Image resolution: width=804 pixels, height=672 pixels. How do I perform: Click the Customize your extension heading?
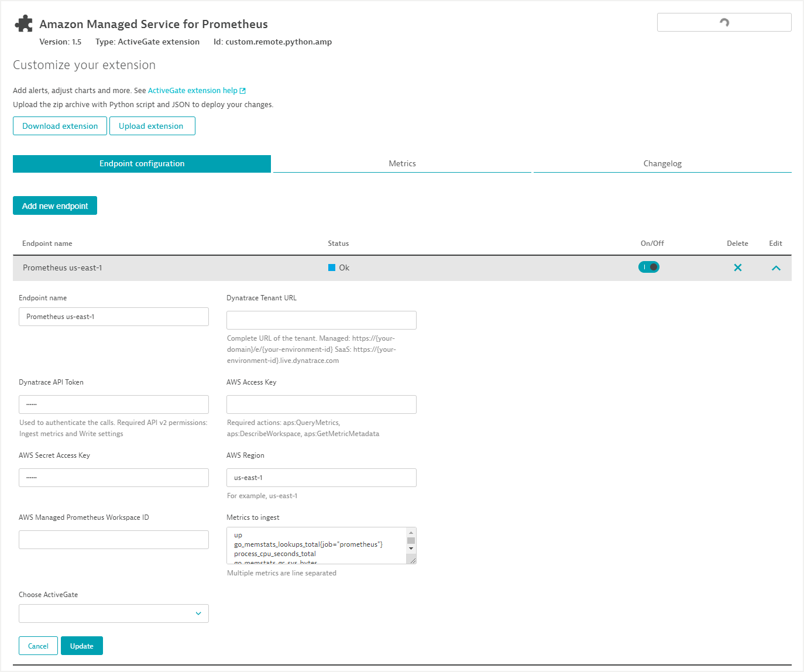point(84,65)
